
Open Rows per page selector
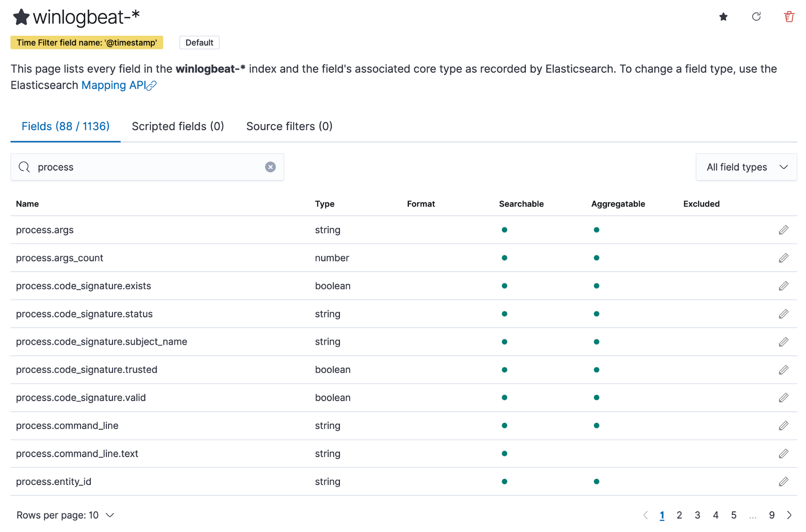65,515
